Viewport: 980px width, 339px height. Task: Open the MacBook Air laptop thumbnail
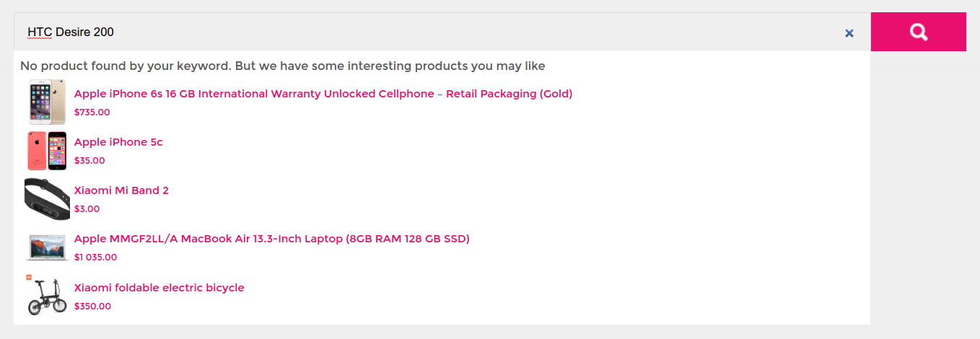pos(48,247)
